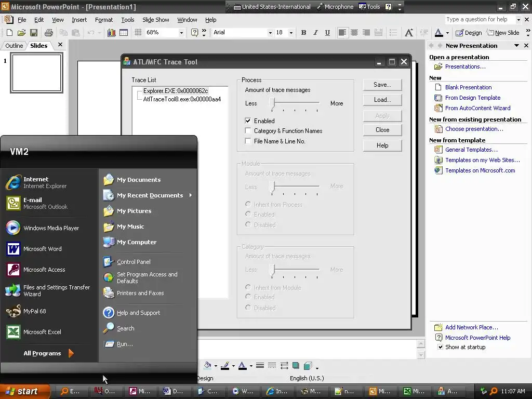The width and height of the screenshot is (532, 399).
Task: Align text right in PowerPoint toolbar
Action: point(366,33)
